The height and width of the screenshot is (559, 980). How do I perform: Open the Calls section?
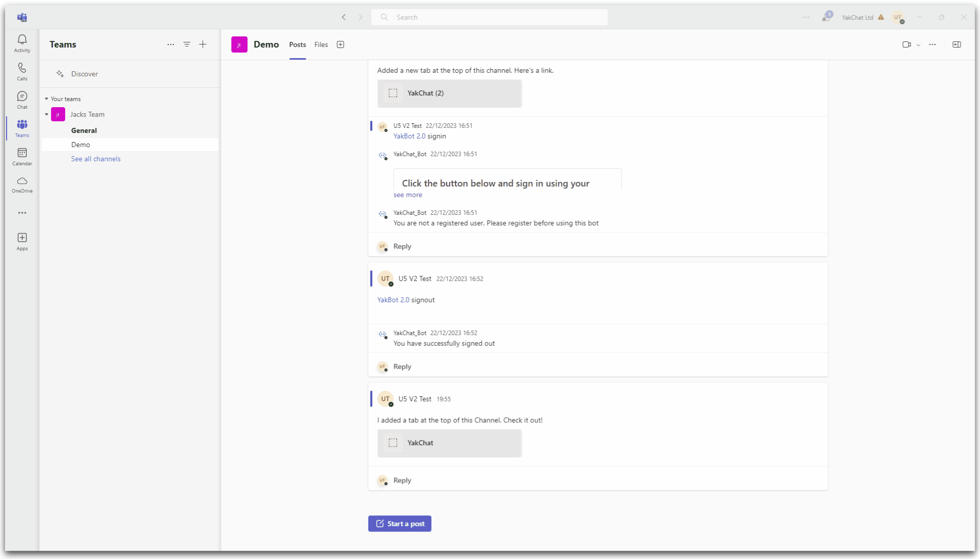[22, 72]
